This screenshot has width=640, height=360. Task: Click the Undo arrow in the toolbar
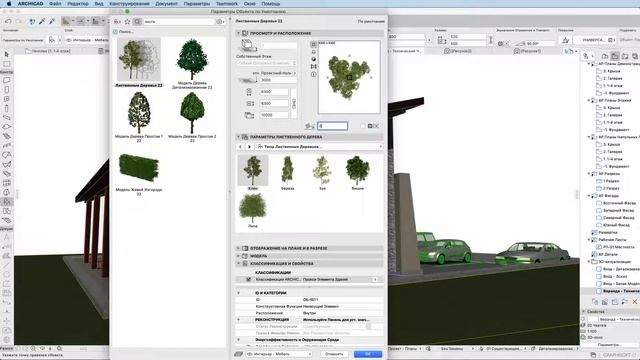[8, 21]
